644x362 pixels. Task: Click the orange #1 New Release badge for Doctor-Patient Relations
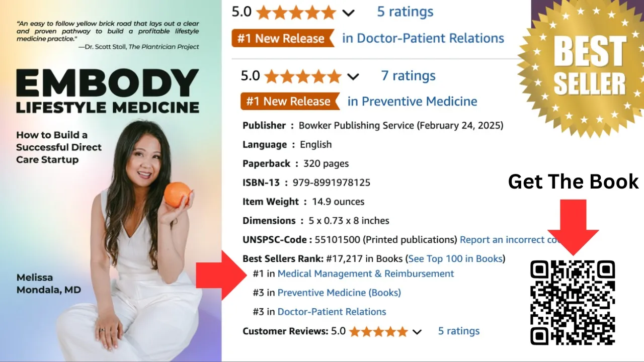point(283,38)
